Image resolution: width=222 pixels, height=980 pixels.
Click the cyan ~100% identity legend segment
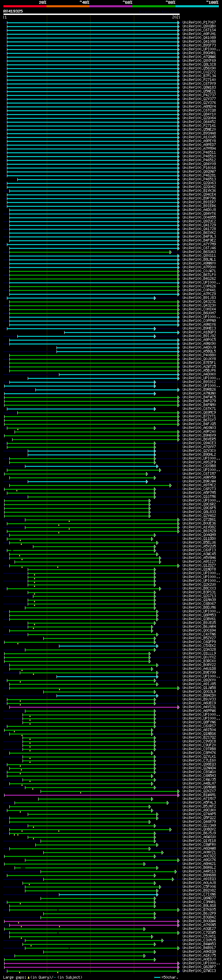pyautogui.click(x=197, y=6)
